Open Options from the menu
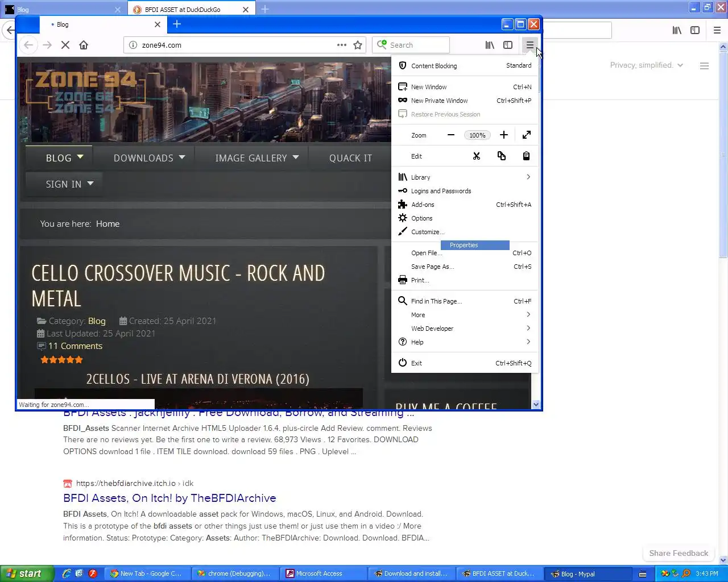The height and width of the screenshot is (582, 728). coord(465,218)
